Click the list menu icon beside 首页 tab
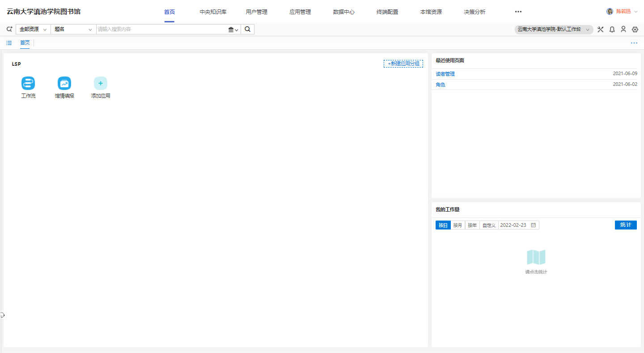This screenshot has width=644, height=353. 9,43
